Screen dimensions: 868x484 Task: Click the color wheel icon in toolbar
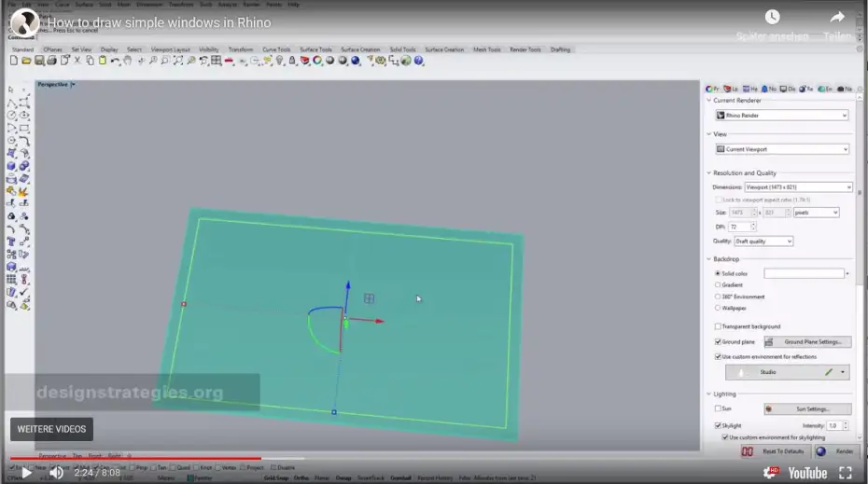pos(317,61)
